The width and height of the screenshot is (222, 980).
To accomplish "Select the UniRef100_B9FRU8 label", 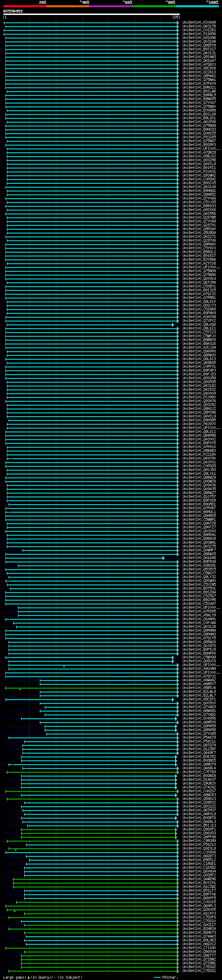I will 199,561.
